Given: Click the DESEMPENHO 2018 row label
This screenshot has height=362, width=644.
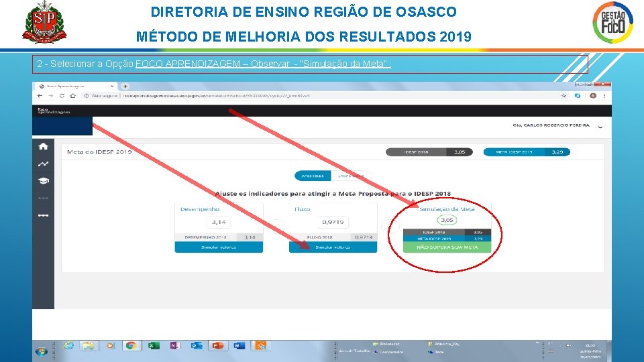Looking at the screenshot, I should 205,237.
